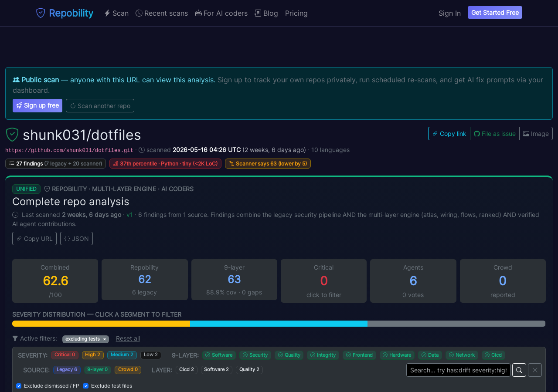Viewport: 558px width, 392px height.
Task: Click the Crowd 0 reported card
Action: point(503,281)
